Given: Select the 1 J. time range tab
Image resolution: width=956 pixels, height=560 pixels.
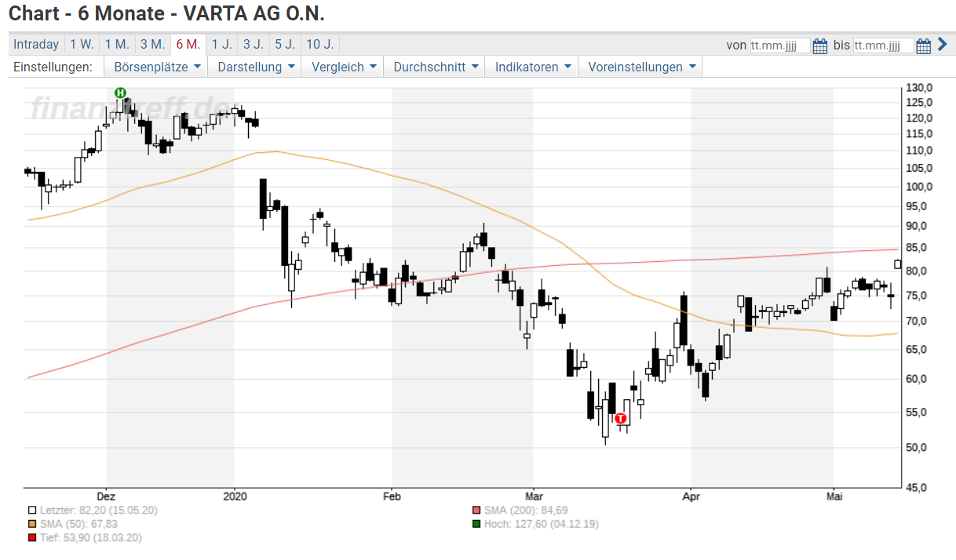Looking at the screenshot, I should tap(221, 45).
